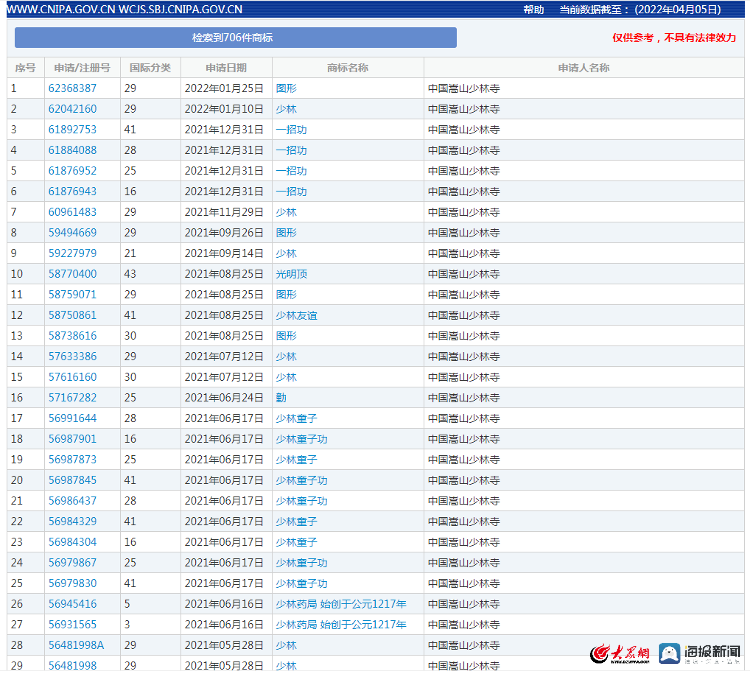The width and height of the screenshot is (750, 674).
Task: Open 少林药局 trademark in row 27
Action: pos(341,625)
